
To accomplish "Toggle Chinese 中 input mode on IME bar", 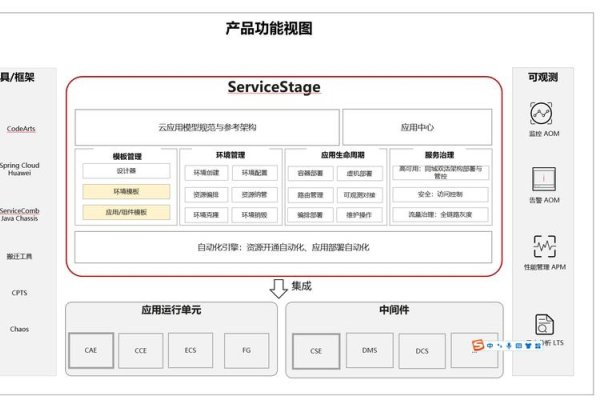I will [x=490, y=345].
